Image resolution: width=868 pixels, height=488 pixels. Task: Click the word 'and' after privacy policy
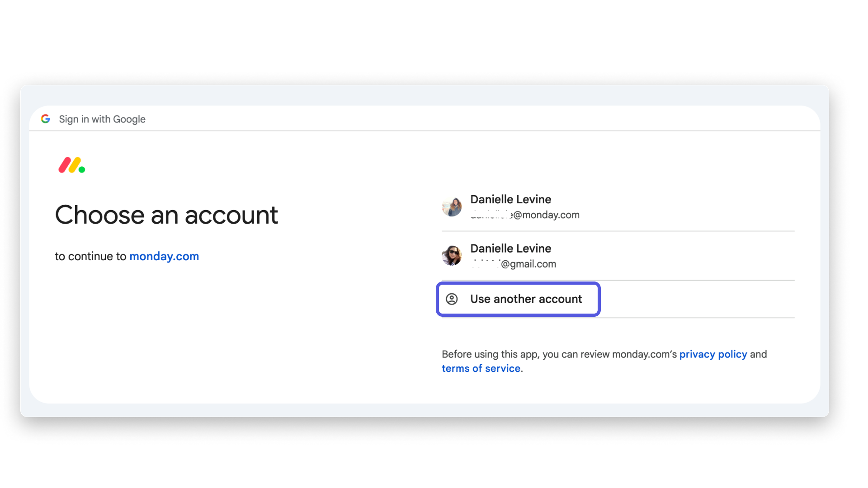[x=759, y=354]
